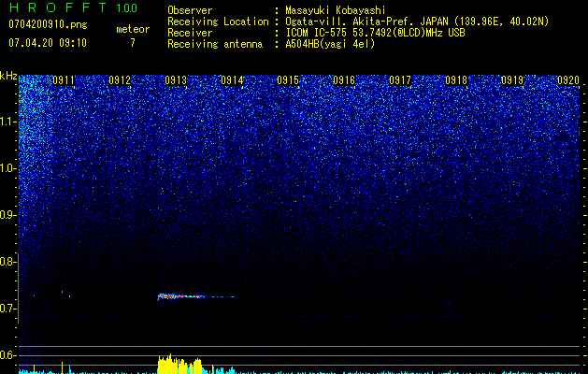
Task: Click the 0.6 kHz axis label
Action: [x=7, y=355]
